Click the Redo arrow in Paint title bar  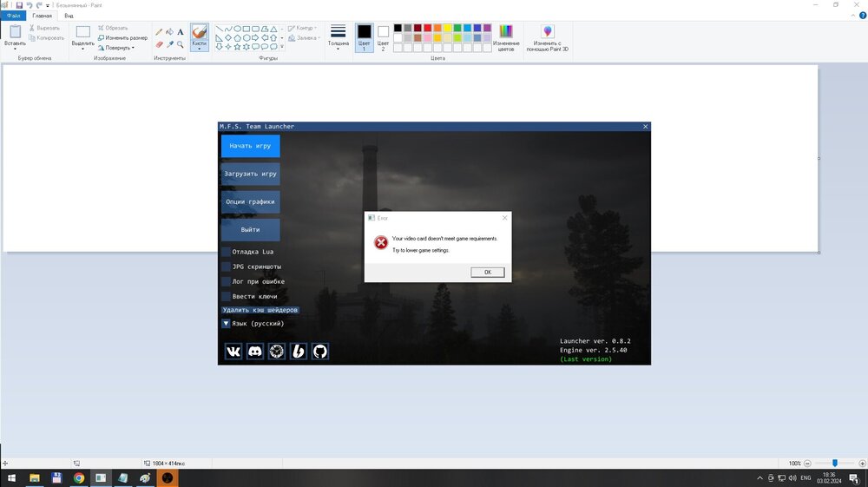tap(39, 5)
